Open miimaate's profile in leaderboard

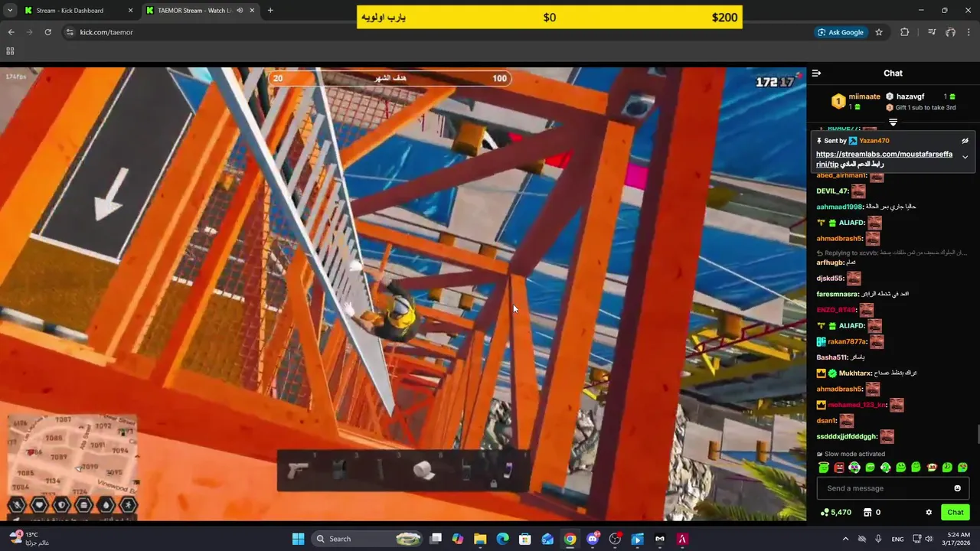[x=864, y=96]
